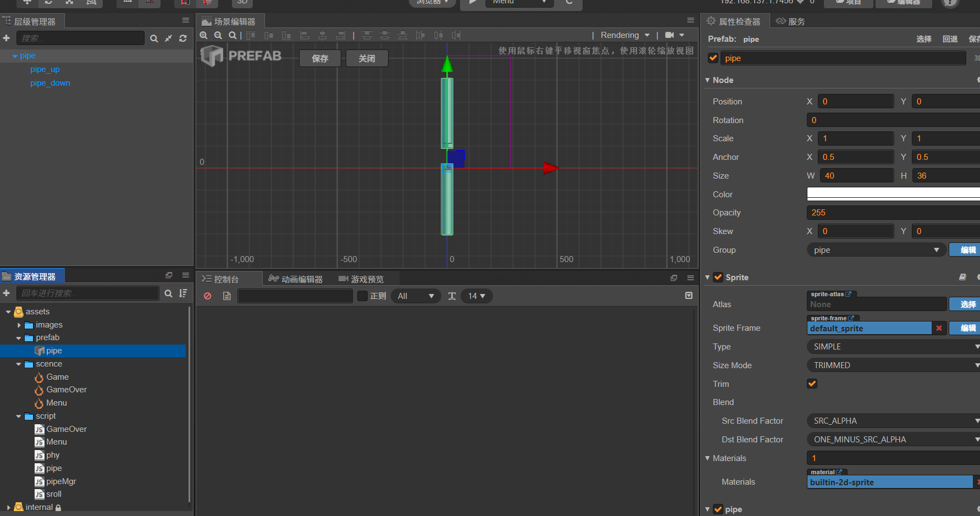Image resolution: width=980 pixels, height=516 pixels.
Task: Open the camera view dropdown
Action: click(675, 35)
